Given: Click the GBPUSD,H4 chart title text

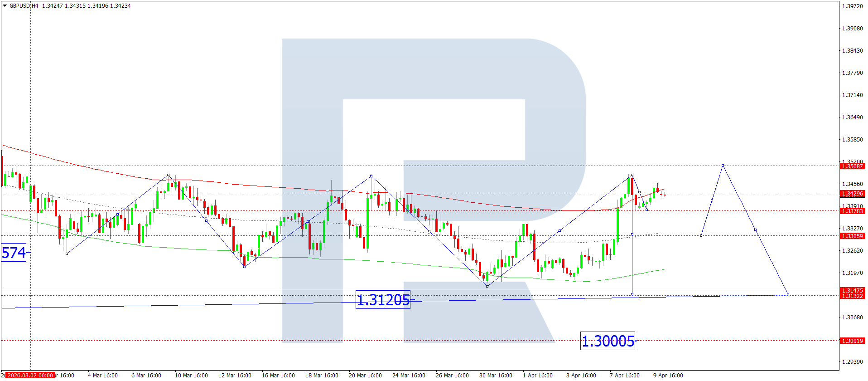Looking at the screenshot, I should 24,6.
